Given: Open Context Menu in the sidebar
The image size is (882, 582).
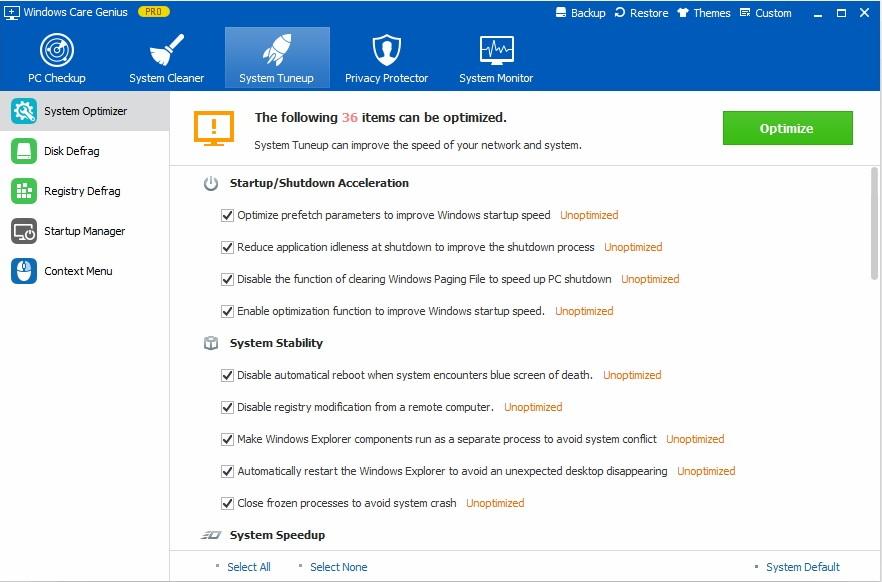Looking at the screenshot, I should (84, 271).
